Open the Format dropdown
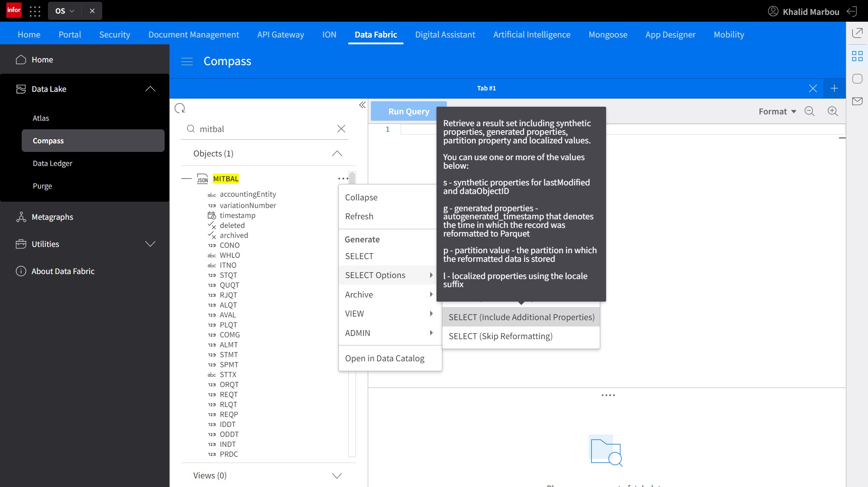 (x=778, y=111)
